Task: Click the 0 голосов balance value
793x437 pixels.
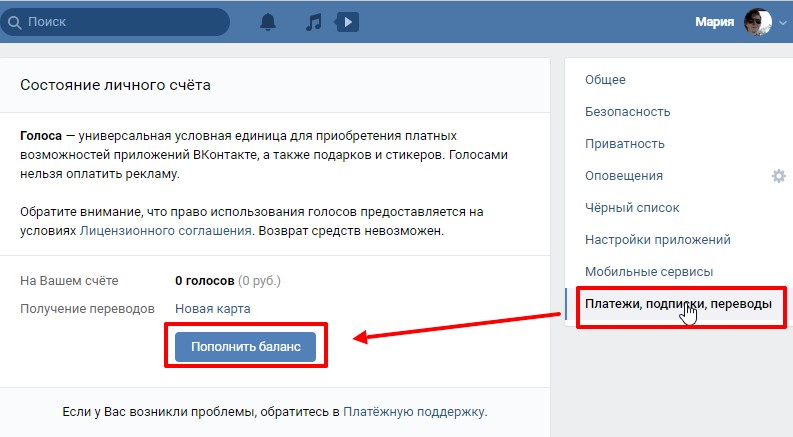Action: coord(204,281)
